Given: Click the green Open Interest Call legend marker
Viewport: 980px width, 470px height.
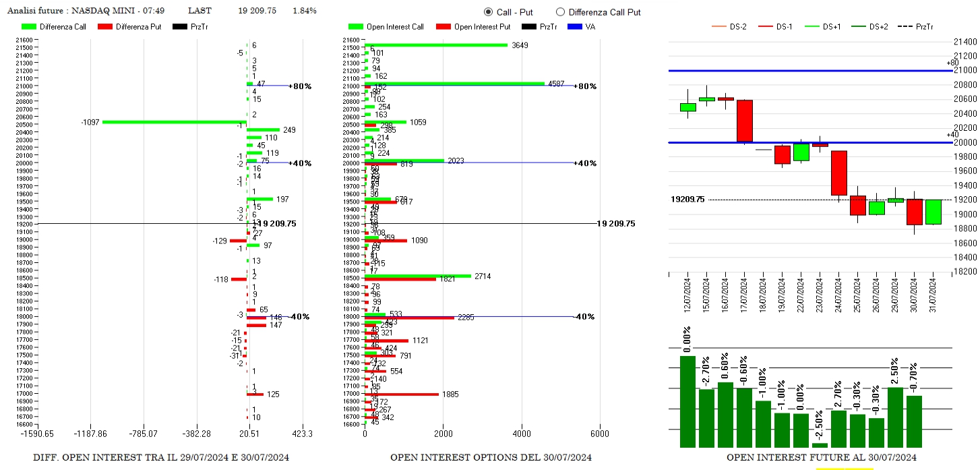Looking at the screenshot, I should [355, 27].
